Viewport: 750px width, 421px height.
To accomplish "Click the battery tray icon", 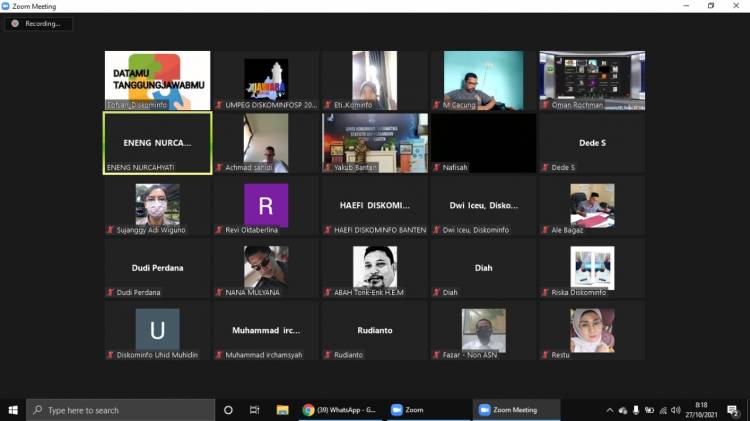I will pyautogui.click(x=649, y=410).
